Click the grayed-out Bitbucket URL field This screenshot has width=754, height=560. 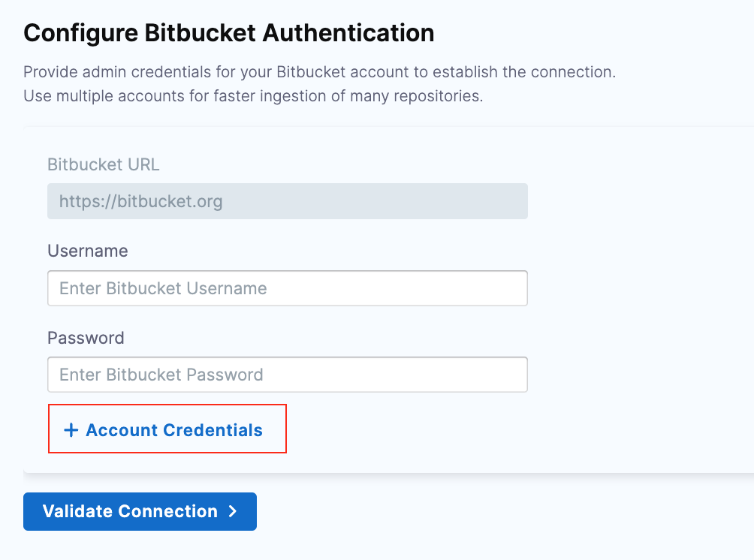(x=287, y=200)
